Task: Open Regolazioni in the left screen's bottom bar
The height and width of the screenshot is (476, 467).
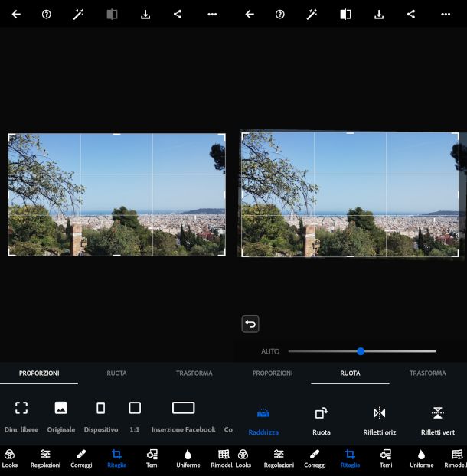Action: (x=45, y=458)
